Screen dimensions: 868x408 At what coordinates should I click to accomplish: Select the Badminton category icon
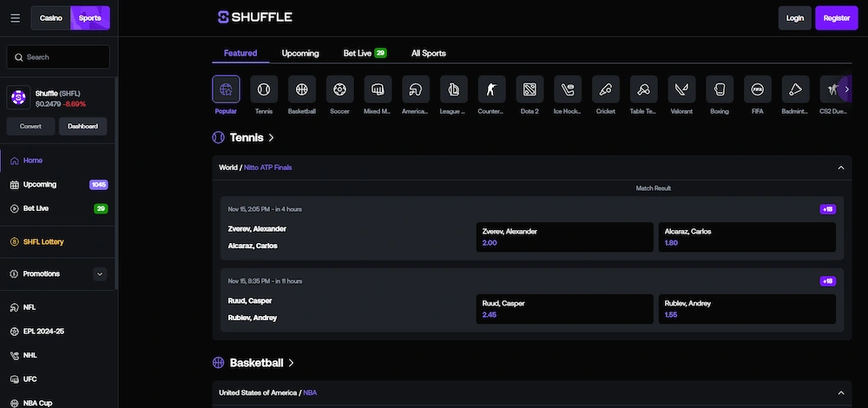coord(795,89)
